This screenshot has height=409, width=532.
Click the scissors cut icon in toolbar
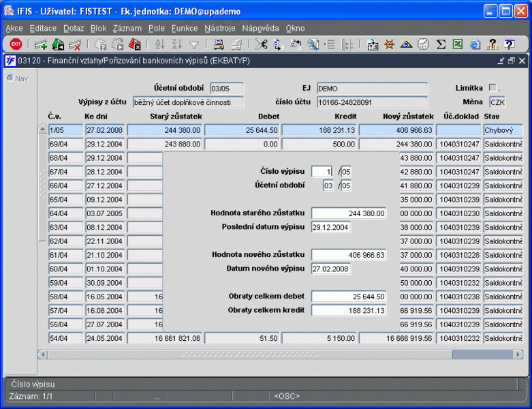point(261,44)
